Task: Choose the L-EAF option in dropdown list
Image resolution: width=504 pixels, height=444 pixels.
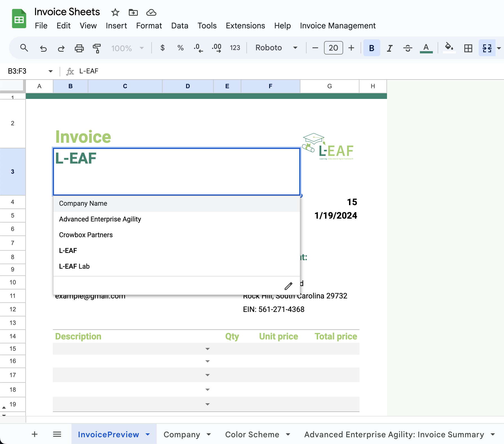Action: (177, 251)
